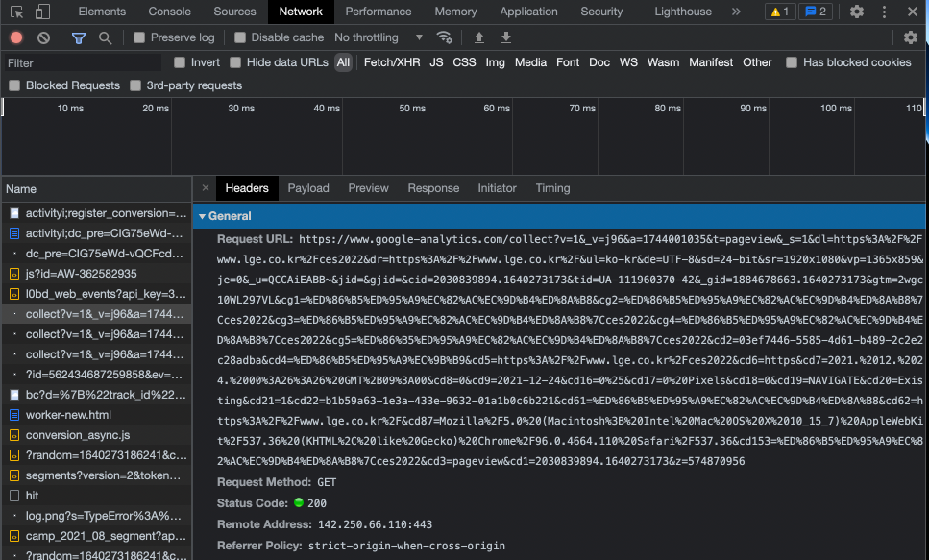Screen dimensions: 929x560
Task: Switch to the Elements tab
Action: point(102,12)
